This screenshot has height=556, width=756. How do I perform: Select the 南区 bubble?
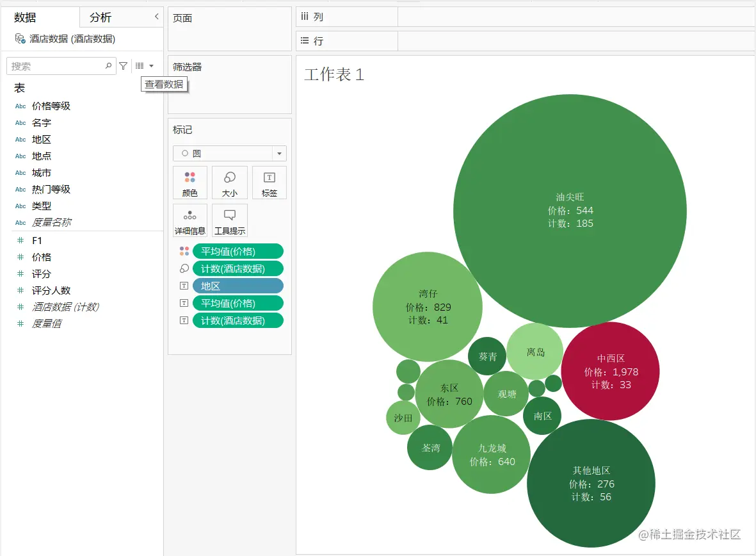[542, 416]
